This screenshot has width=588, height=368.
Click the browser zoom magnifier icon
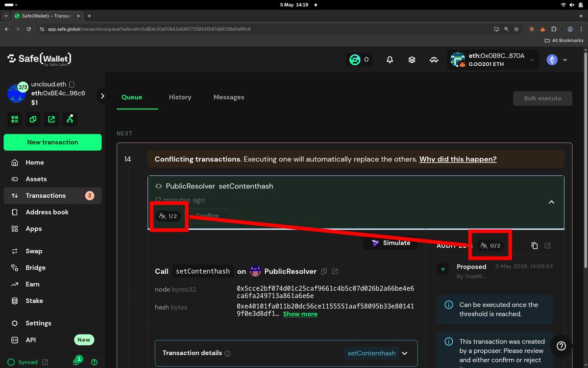(507, 29)
